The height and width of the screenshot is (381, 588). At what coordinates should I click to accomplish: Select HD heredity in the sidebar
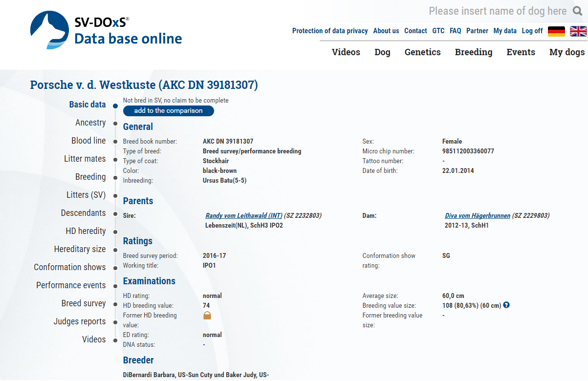click(x=86, y=231)
